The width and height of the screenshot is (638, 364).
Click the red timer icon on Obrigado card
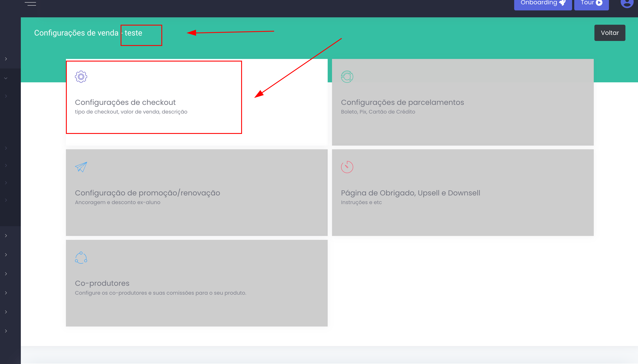(347, 167)
